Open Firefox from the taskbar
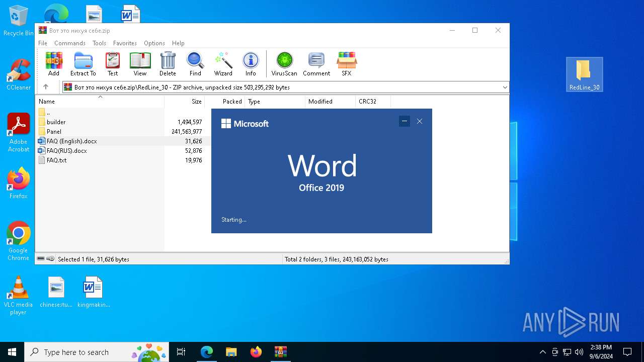 [256, 352]
